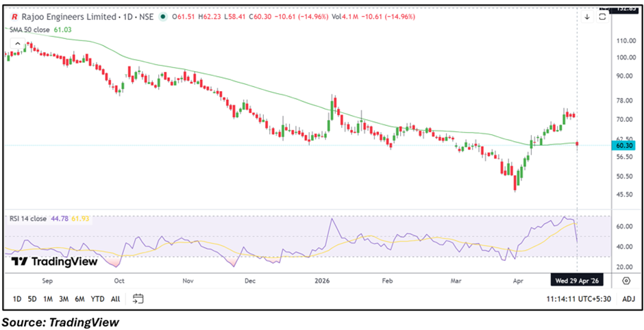Click the Wed 29 Apr '26 date marker
This screenshot has height=330, width=644.
577,281
